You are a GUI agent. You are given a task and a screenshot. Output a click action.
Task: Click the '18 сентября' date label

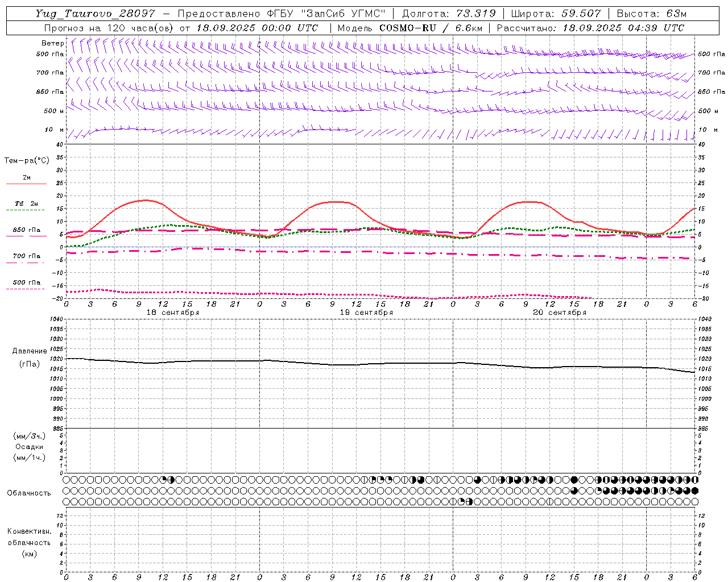(x=173, y=313)
